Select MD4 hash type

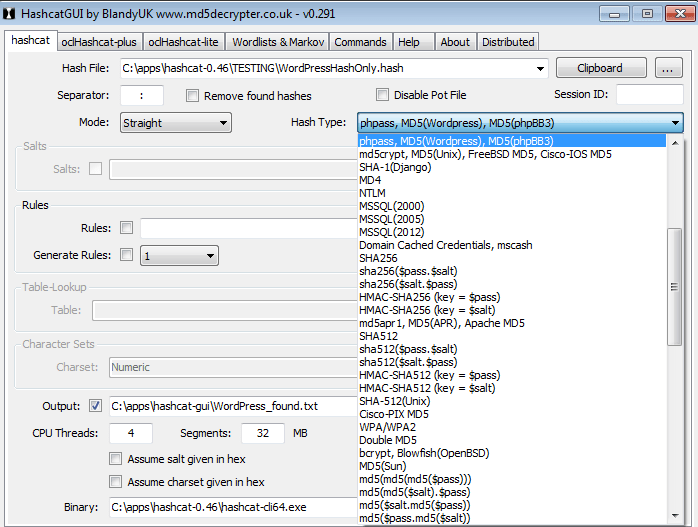512,180
